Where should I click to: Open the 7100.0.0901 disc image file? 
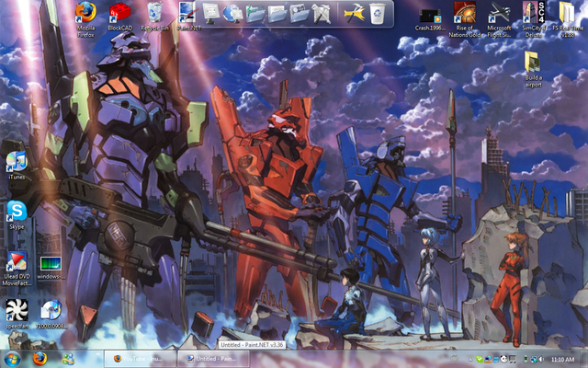pos(51,314)
